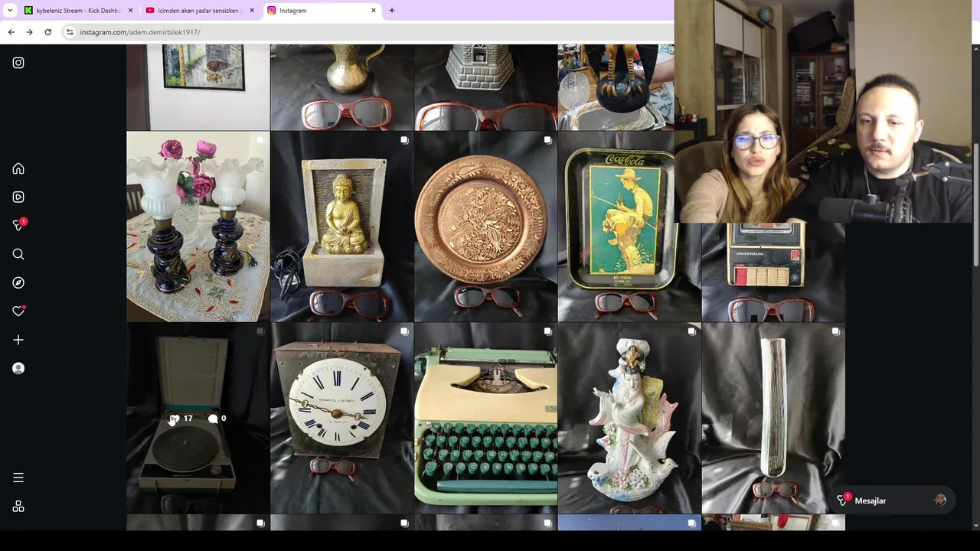
Task: Open the antique clock post
Action: 341,418
